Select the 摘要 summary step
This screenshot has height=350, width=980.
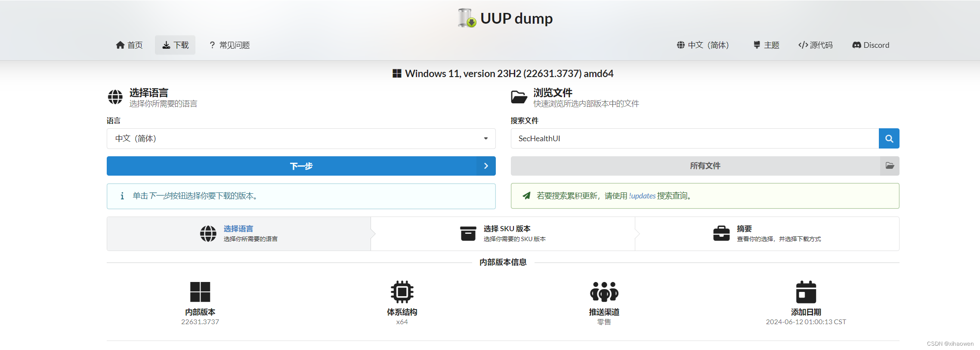pos(767,234)
